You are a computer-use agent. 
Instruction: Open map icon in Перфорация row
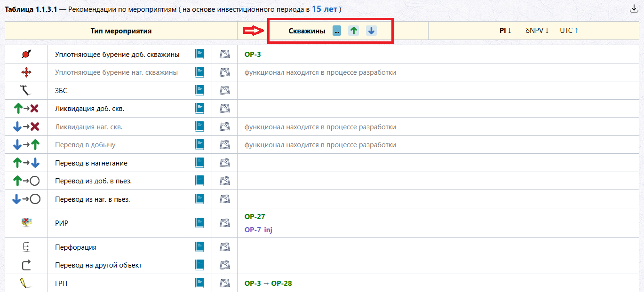pos(225,247)
